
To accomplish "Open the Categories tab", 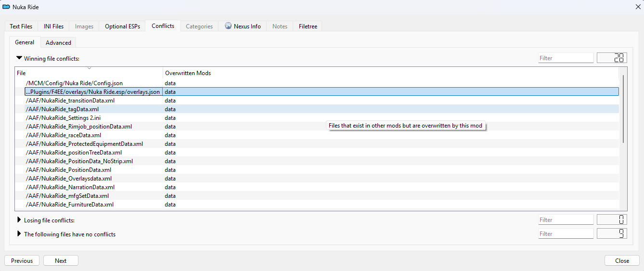I will pyautogui.click(x=199, y=26).
